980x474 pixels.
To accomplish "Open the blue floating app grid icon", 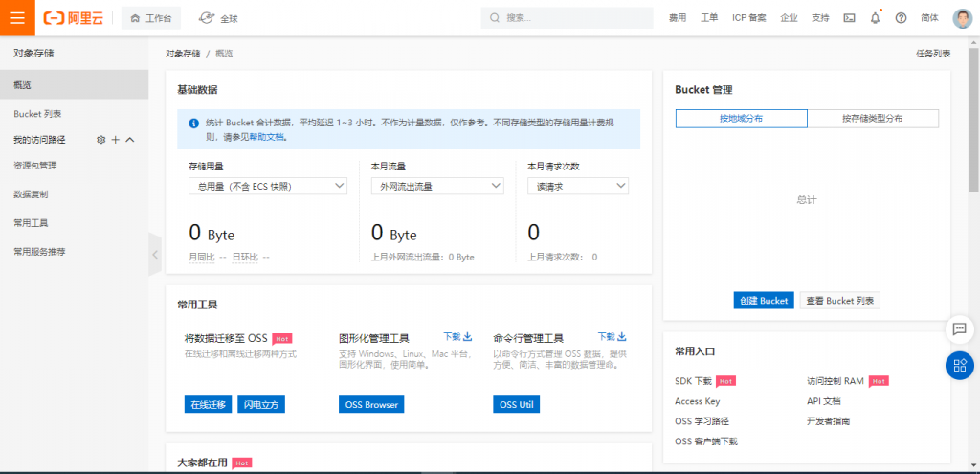I will click(x=959, y=365).
